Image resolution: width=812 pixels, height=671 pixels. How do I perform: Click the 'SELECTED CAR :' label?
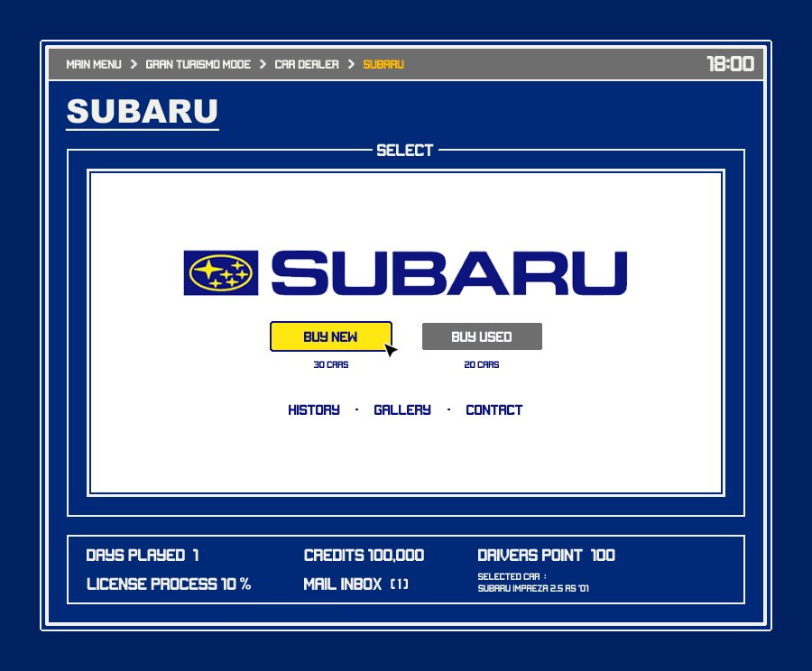tap(512, 576)
